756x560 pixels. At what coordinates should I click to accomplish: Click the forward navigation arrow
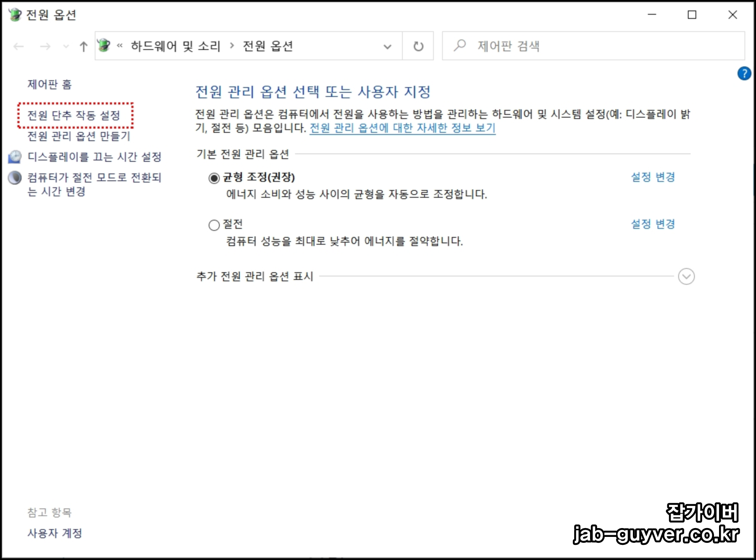click(x=44, y=46)
